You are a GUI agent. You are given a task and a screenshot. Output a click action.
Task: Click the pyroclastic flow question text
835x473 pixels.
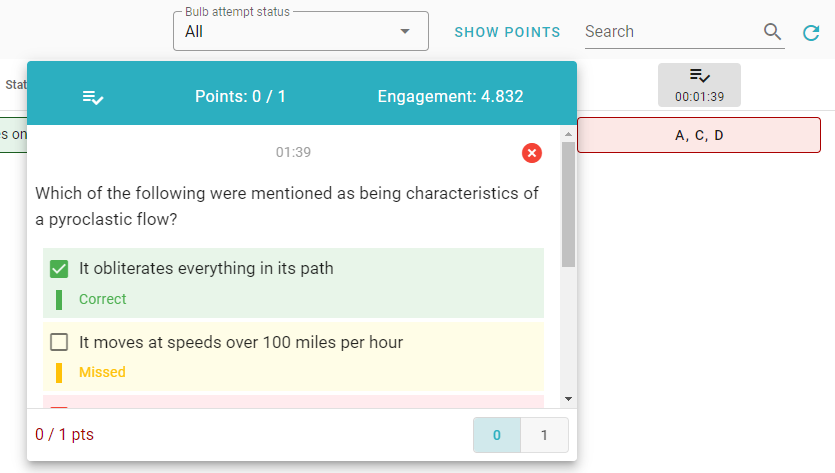point(287,206)
